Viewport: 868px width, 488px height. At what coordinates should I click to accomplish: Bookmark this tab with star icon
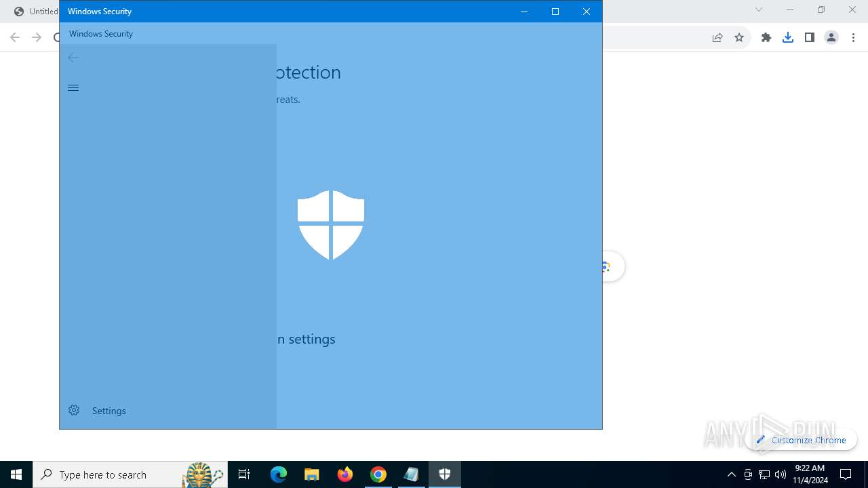(x=739, y=38)
